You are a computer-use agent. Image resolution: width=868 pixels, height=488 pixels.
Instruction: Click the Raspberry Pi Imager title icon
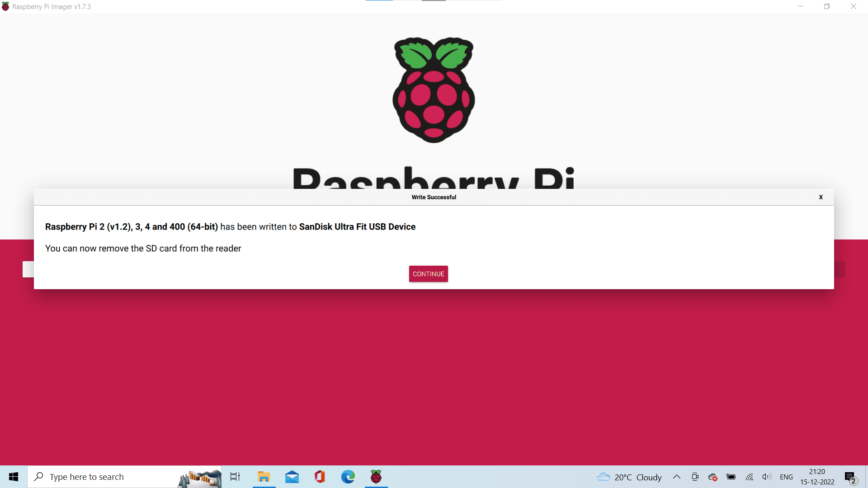[5, 6]
